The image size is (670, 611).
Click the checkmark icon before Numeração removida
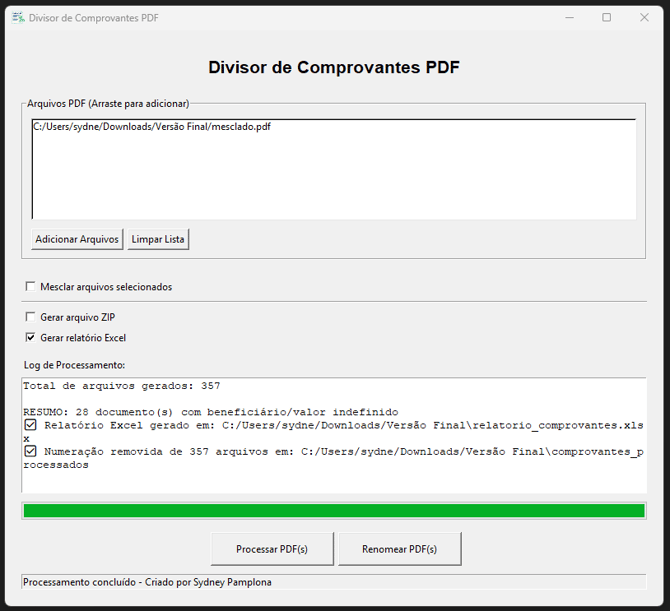(30, 451)
